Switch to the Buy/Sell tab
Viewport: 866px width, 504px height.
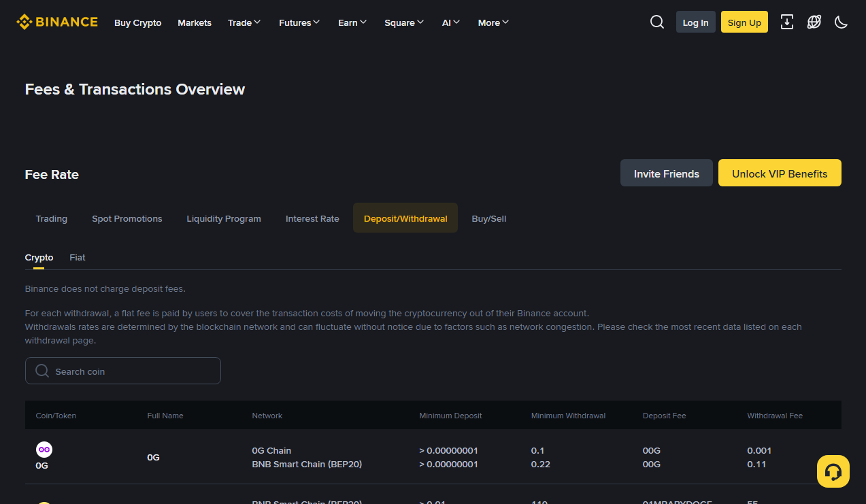(489, 218)
